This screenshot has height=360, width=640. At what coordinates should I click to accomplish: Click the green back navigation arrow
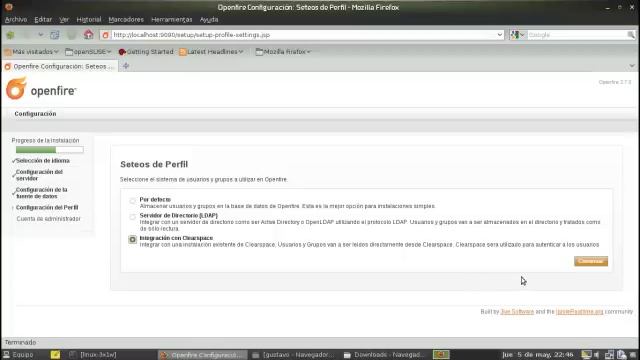(x=10, y=35)
